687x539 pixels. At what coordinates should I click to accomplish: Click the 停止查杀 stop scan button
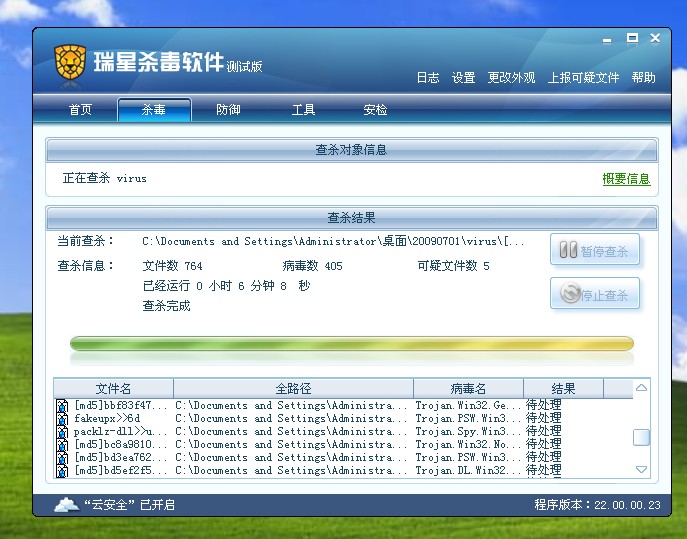pos(595,294)
